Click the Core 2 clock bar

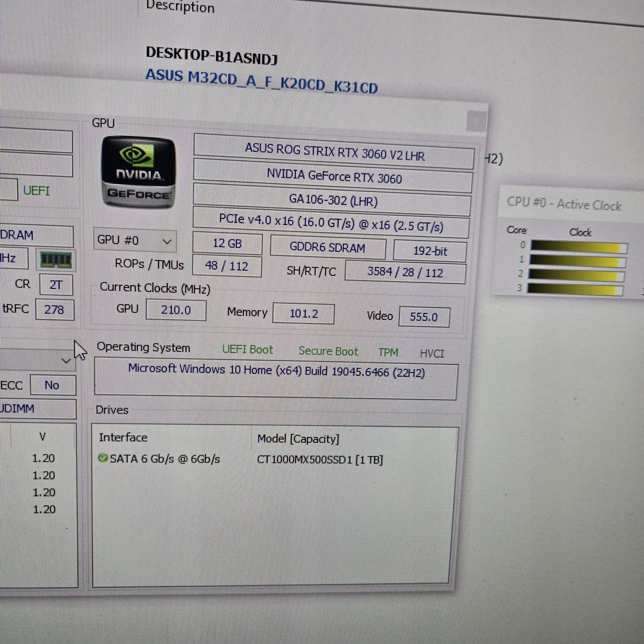(576, 275)
